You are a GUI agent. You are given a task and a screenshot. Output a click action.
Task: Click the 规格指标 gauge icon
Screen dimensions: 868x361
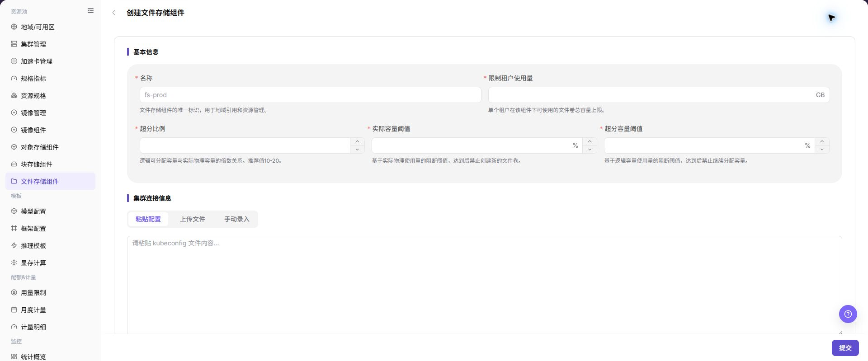(14, 79)
